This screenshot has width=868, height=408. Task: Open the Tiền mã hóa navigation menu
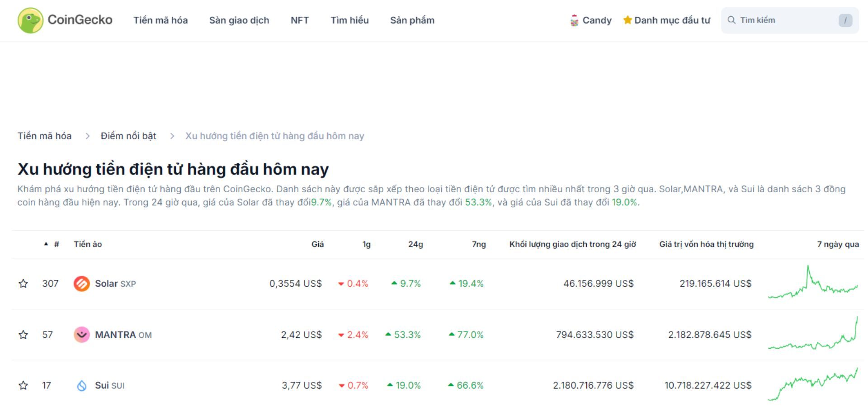161,20
